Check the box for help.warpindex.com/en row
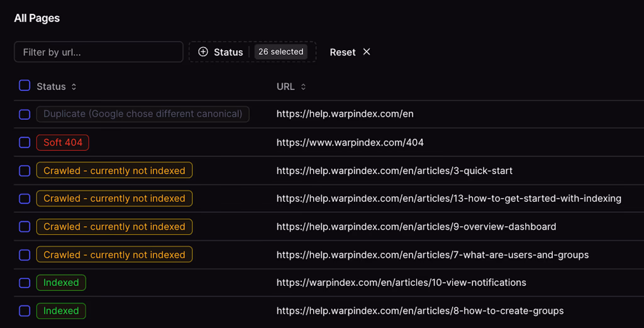This screenshot has height=328, width=644. [25, 114]
